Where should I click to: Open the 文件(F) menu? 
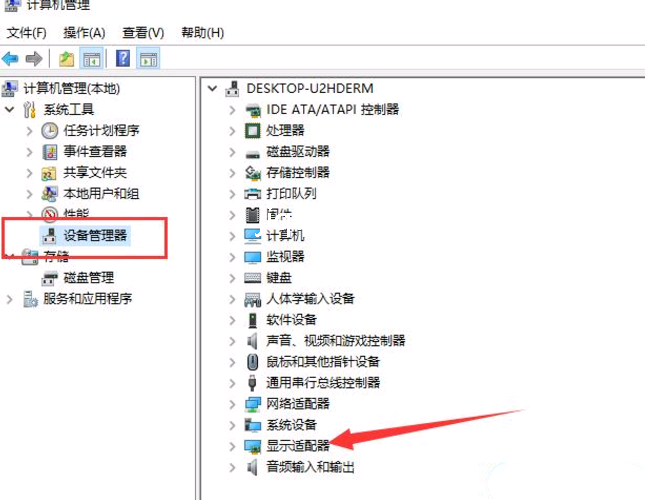[26, 33]
